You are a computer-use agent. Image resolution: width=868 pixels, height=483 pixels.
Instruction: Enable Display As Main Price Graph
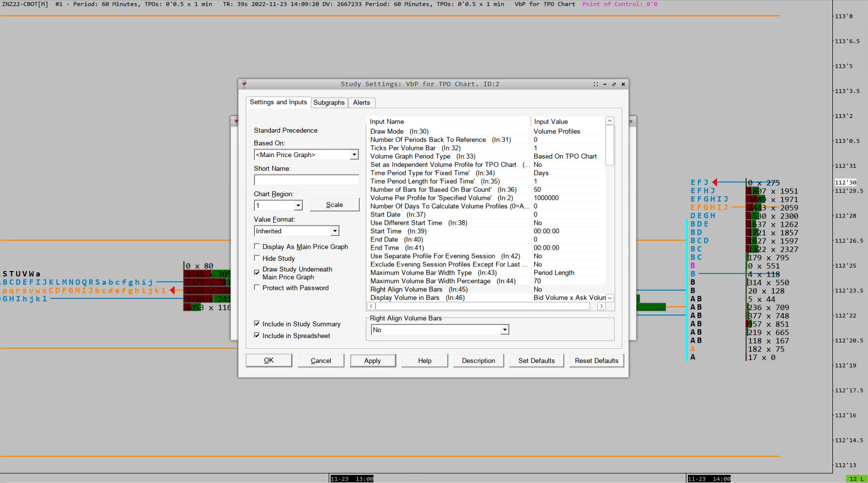(257, 247)
